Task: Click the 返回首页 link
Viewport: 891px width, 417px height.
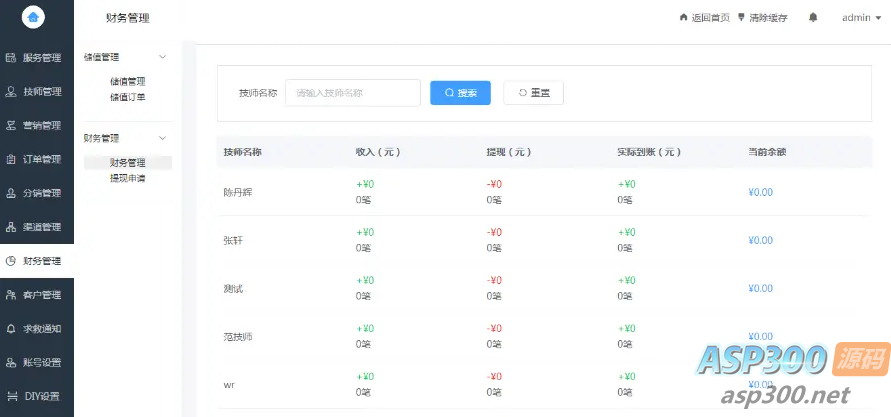Action: pos(704,18)
